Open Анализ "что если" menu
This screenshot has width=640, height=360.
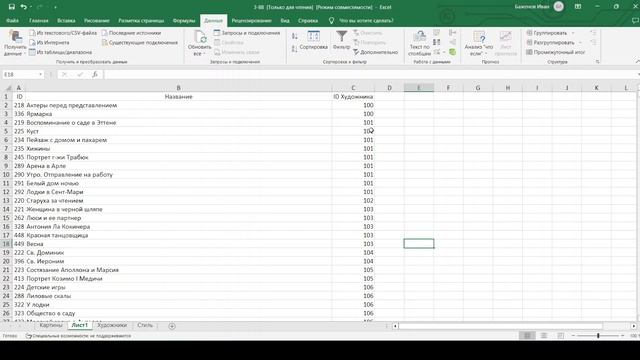(479, 43)
